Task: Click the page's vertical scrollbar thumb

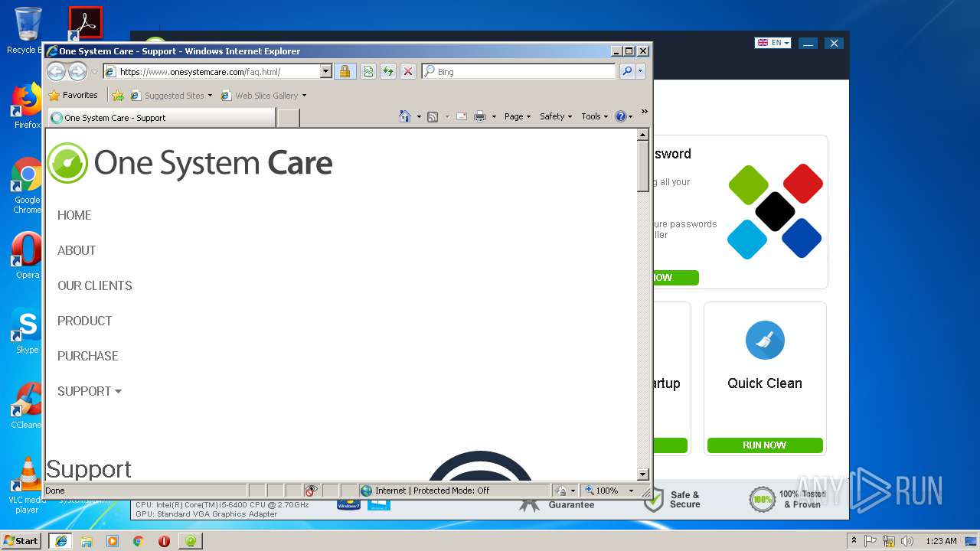Action: [x=643, y=166]
